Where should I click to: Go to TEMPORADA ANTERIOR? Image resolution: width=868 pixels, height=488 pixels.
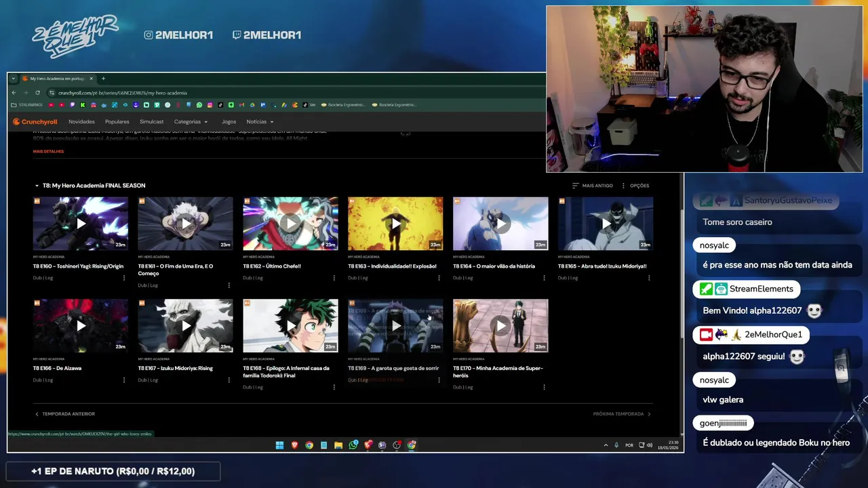click(65, 414)
